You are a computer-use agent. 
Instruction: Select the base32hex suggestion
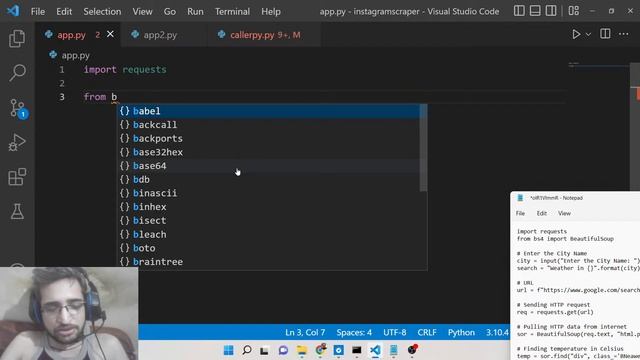(269, 152)
